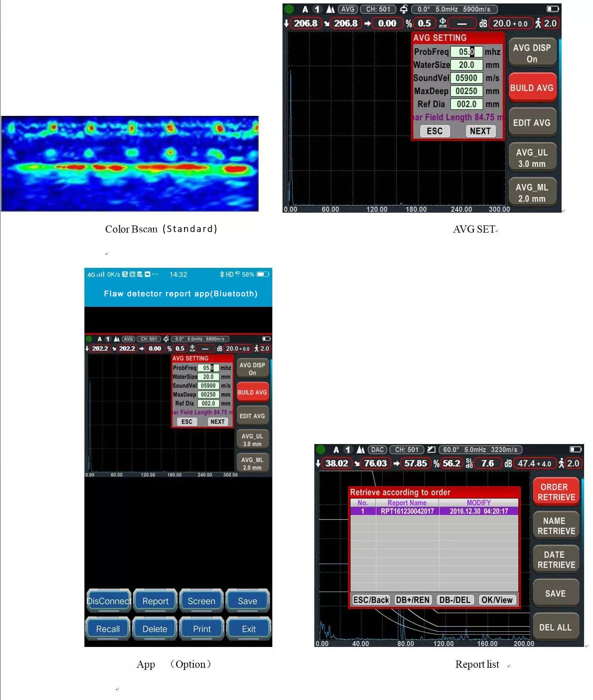
Task: Open AVG_ML 2.0 mm setting on top-right AVG screen
Action: 532,193
